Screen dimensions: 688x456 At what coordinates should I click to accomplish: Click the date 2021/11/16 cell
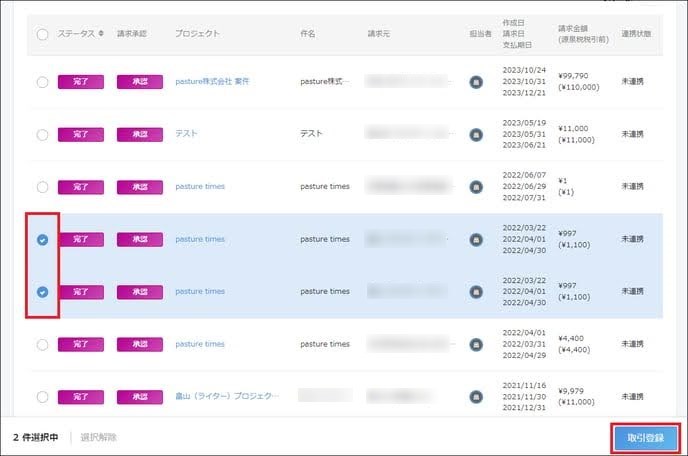[x=524, y=385]
